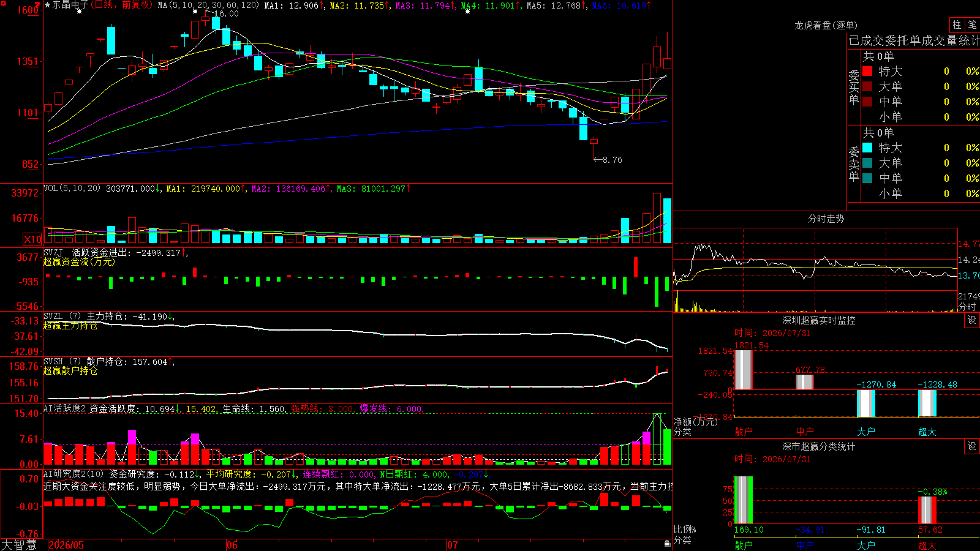
Task: Click the 06 month marker on timeline
Action: pyautogui.click(x=232, y=545)
